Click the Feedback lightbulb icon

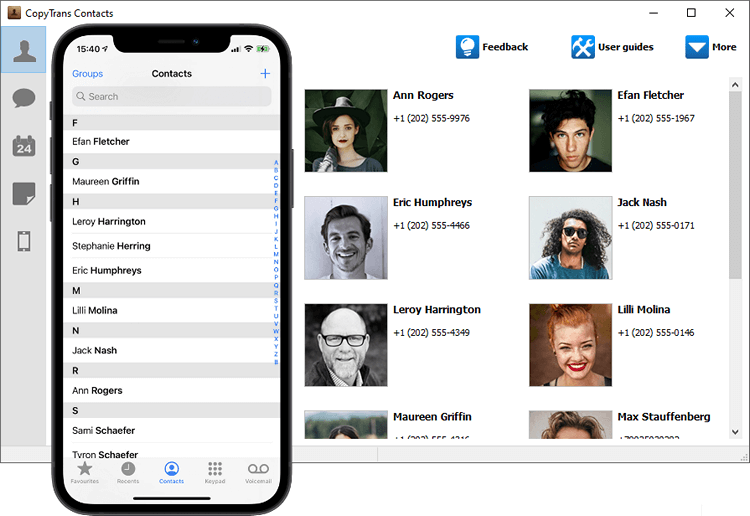point(467,47)
